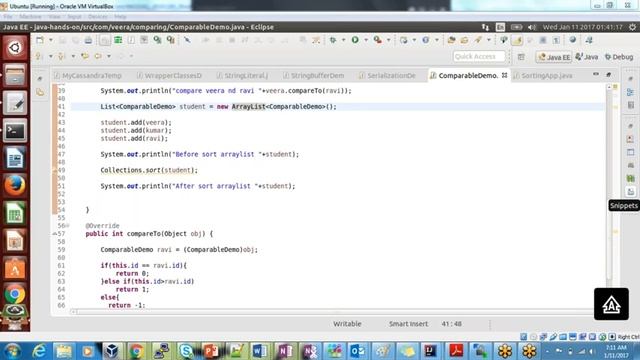Open VirtualBox Devices menu
This screenshot has height=360, width=640.
pyautogui.click(x=98, y=17)
